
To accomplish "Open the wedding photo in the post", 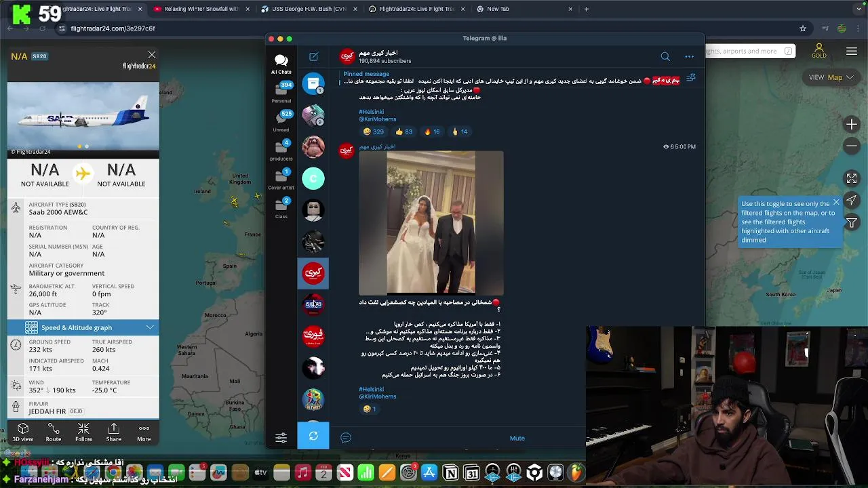I will pyautogui.click(x=431, y=222).
